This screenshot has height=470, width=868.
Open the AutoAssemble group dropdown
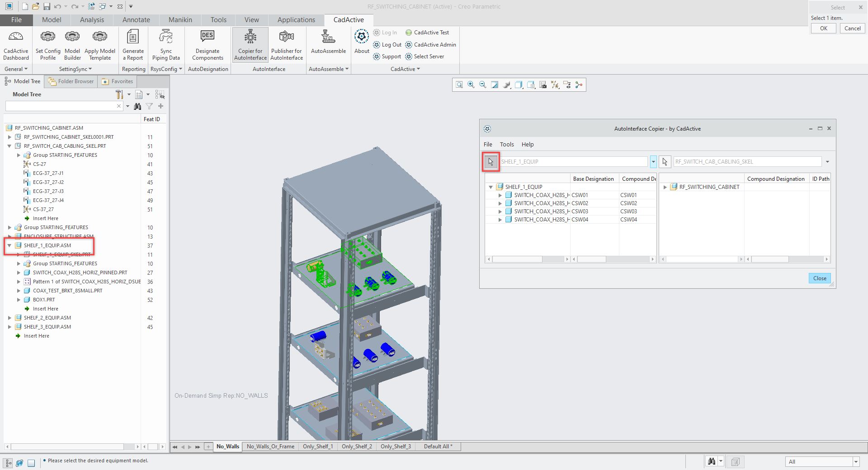(x=329, y=69)
